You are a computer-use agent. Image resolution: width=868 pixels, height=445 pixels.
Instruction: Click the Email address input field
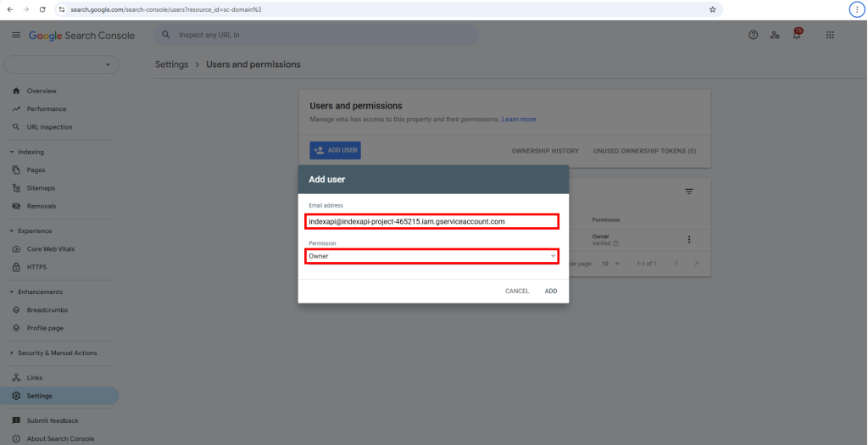coord(432,221)
